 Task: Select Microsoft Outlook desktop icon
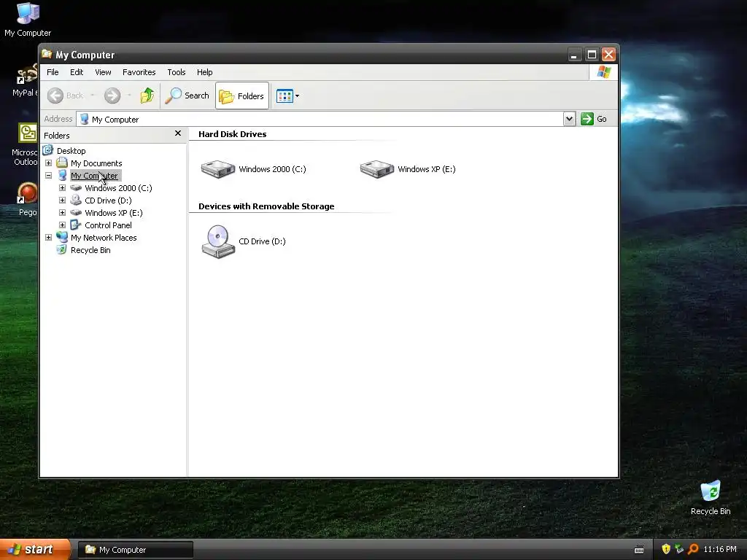25,145
